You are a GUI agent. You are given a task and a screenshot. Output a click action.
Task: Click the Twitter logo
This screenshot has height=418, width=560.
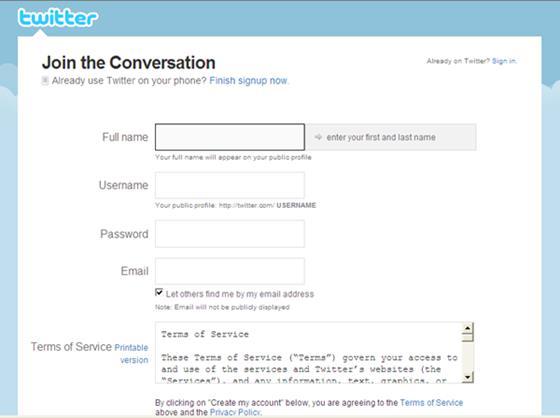58,18
